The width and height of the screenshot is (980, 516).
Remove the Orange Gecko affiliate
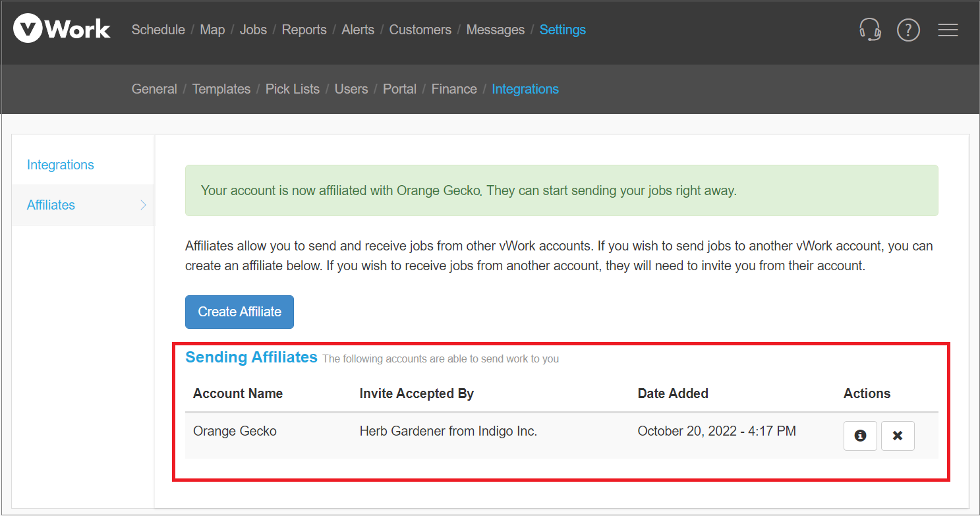[x=898, y=436]
